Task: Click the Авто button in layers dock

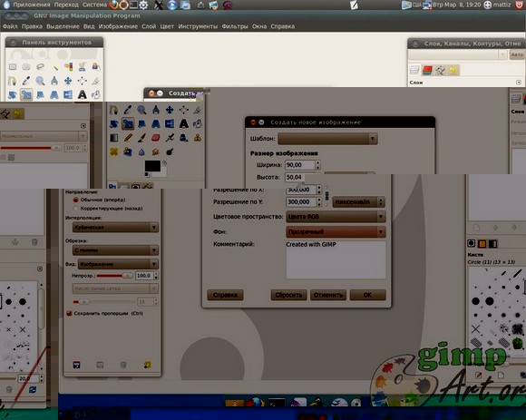Action: coord(517,54)
